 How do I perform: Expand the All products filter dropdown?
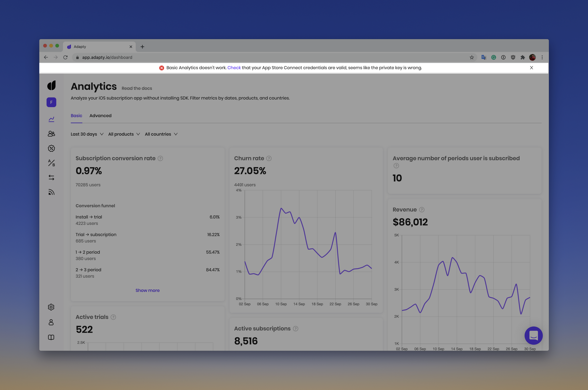click(x=123, y=134)
